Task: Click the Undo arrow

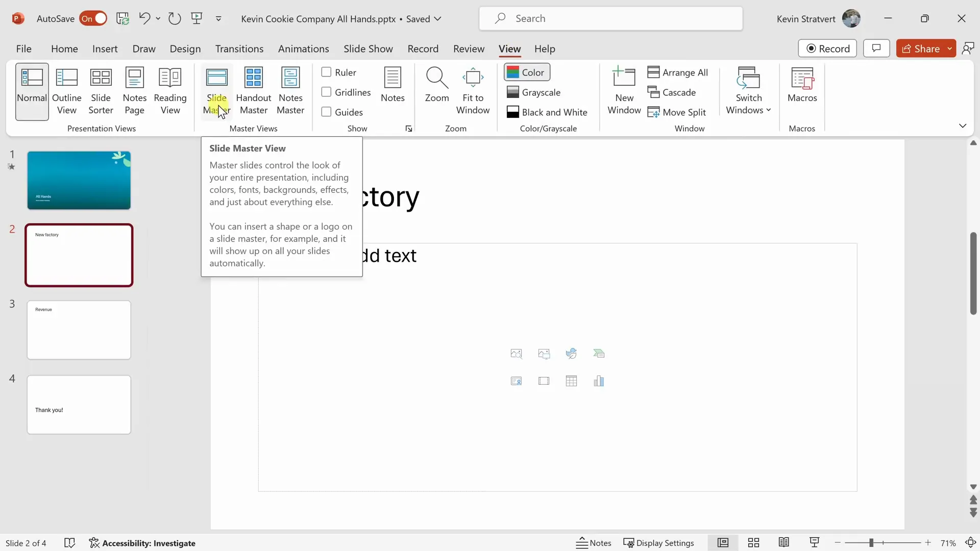Action: pos(144,19)
